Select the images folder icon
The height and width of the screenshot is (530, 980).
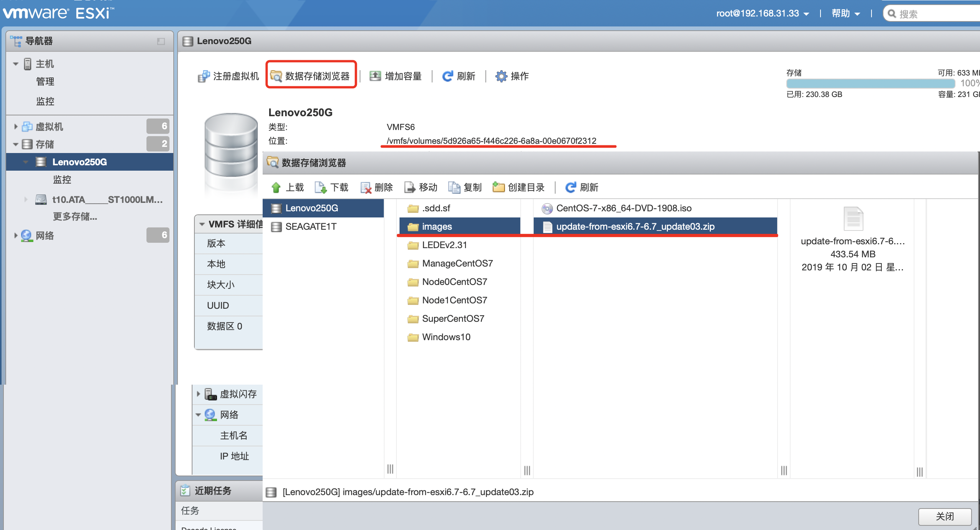click(413, 227)
